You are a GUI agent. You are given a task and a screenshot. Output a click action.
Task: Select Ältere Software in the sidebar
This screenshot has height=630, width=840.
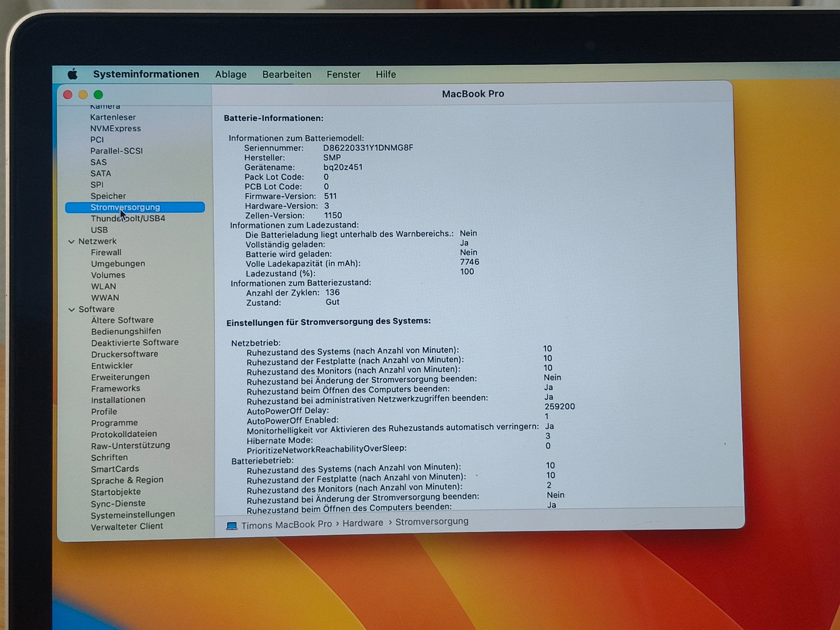pyautogui.click(x=122, y=320)
